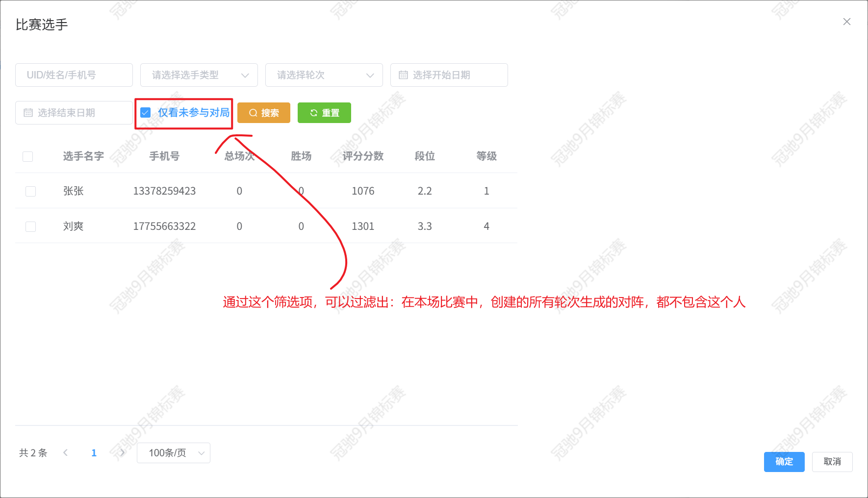This screenshot has height=498, width=868.
Task: Close the 比赛选手 dialog with X icon
Action: pyautogui.click(x=846, y=22)
